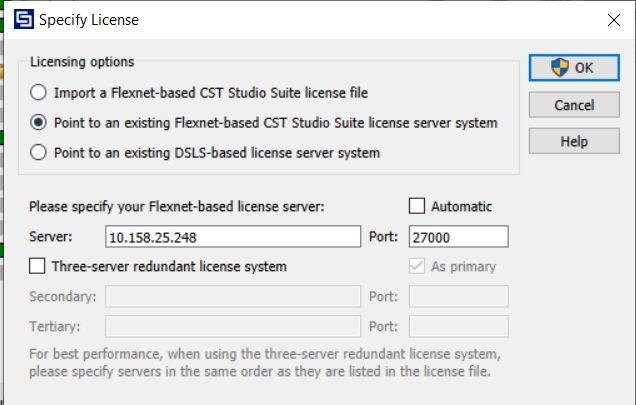This screenshot has width=636, height=405.
Task: Select existing Flexnet-based license server option
Action: pos(39,123)
